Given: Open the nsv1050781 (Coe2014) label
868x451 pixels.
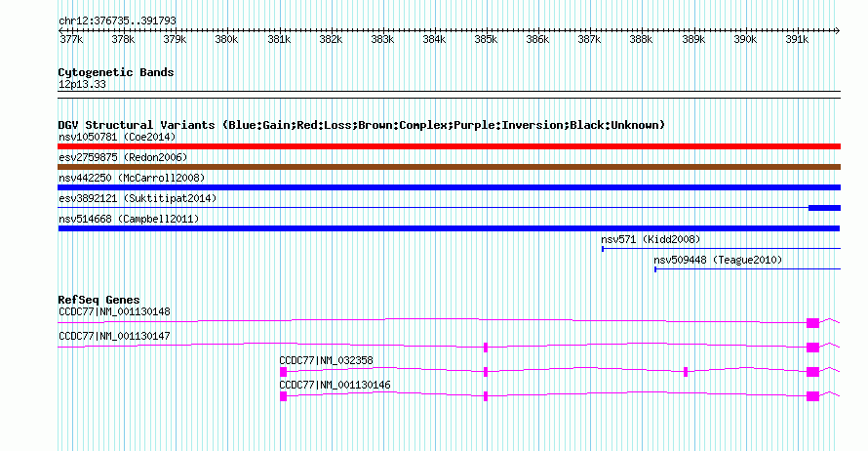Looking at the screenshot, I should click(117, 137).
